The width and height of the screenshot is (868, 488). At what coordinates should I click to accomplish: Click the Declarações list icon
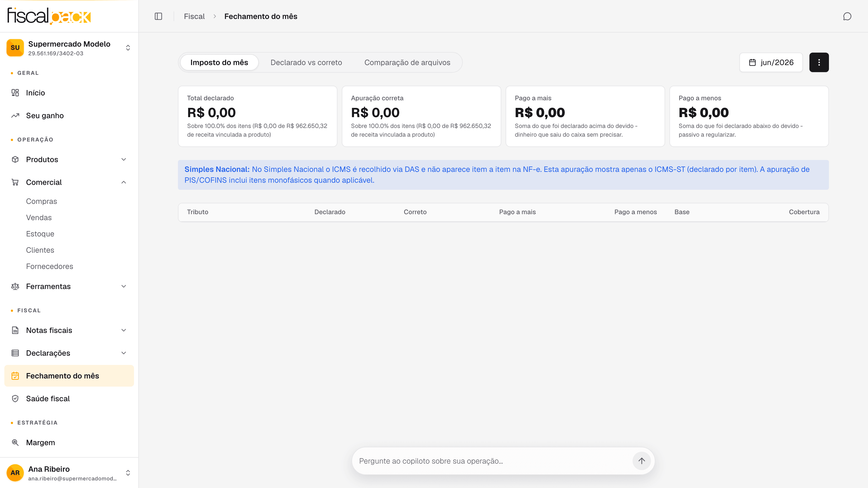click(x=15, y=353)
